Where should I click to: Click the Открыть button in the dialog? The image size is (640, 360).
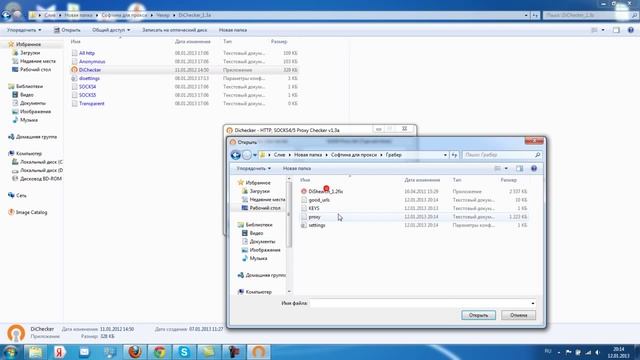click(x=478, y=315)
